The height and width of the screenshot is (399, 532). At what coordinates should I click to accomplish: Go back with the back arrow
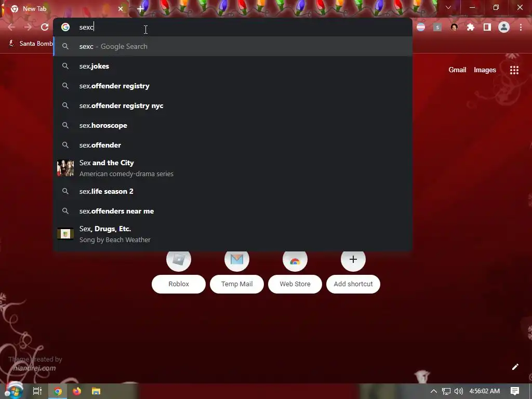pos(11,27)
